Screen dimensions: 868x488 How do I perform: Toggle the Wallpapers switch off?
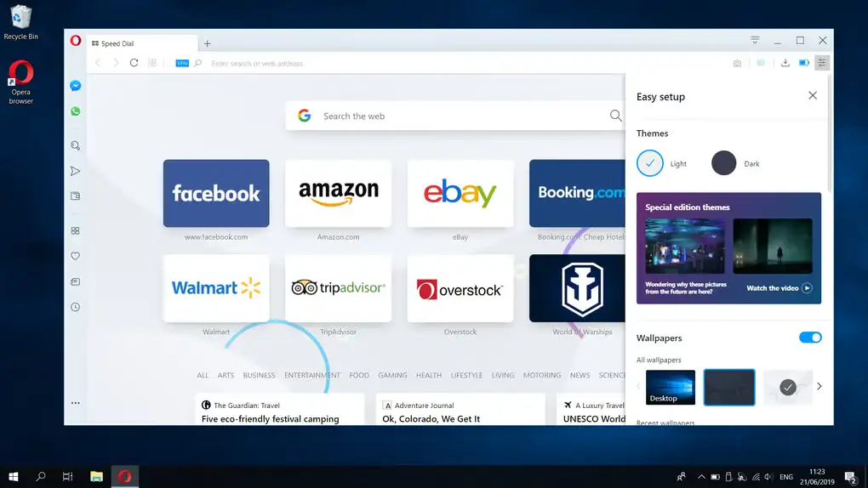810,338
